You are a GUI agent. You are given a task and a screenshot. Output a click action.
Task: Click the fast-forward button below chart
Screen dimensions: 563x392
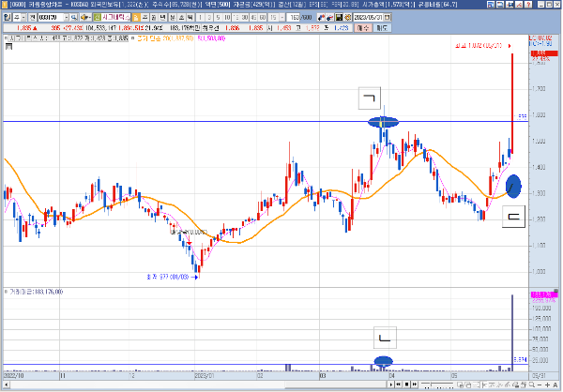415,384
